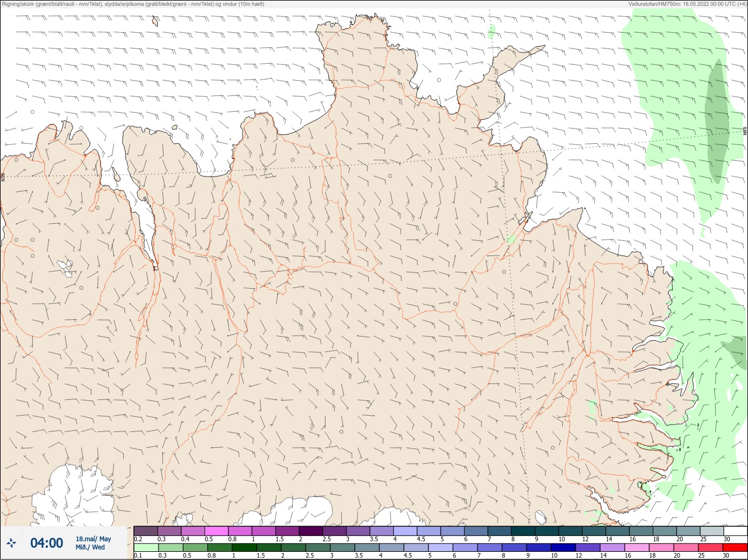This screenshot has width=748, height=560.
Task: Select upper legend swatch starting at 0.3
Action: [x=169, y=531]
